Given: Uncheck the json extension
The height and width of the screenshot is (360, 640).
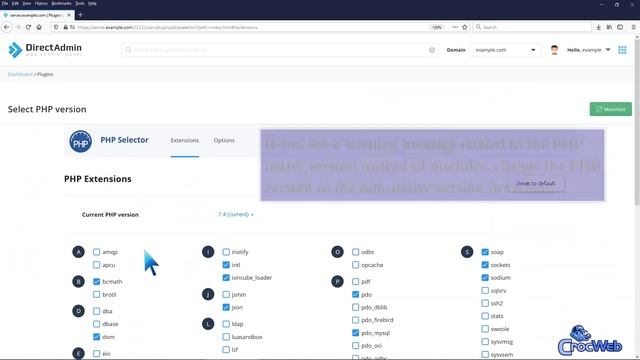Looking at the screenshot, I should 226,307.
